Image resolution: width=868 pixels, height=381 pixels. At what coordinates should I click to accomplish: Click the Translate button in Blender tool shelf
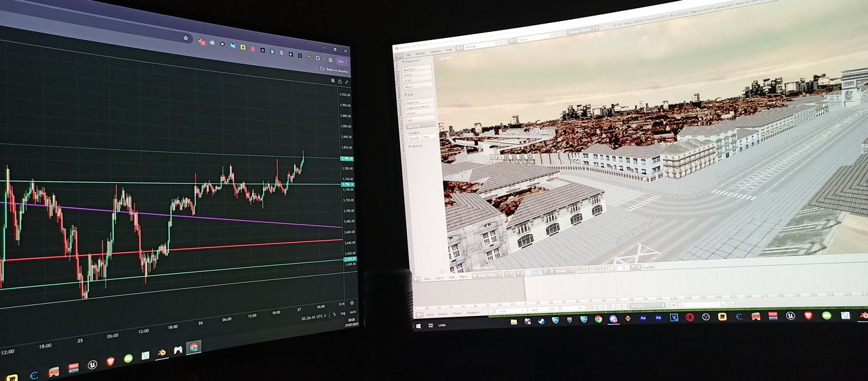click(x=417, y=69)
